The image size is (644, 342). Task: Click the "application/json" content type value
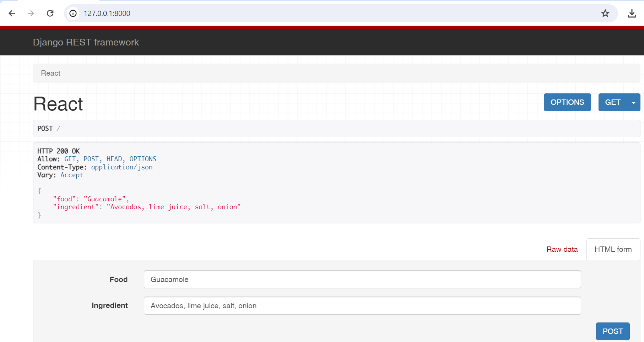click(122, 167)
